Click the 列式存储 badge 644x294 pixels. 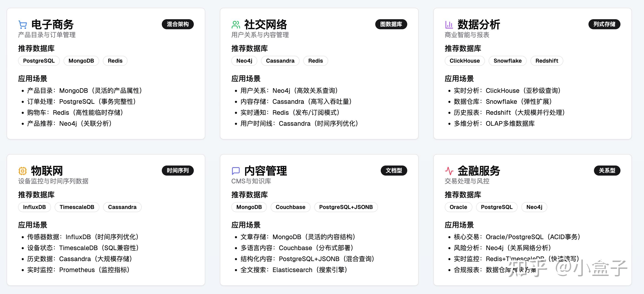point(604,24)
